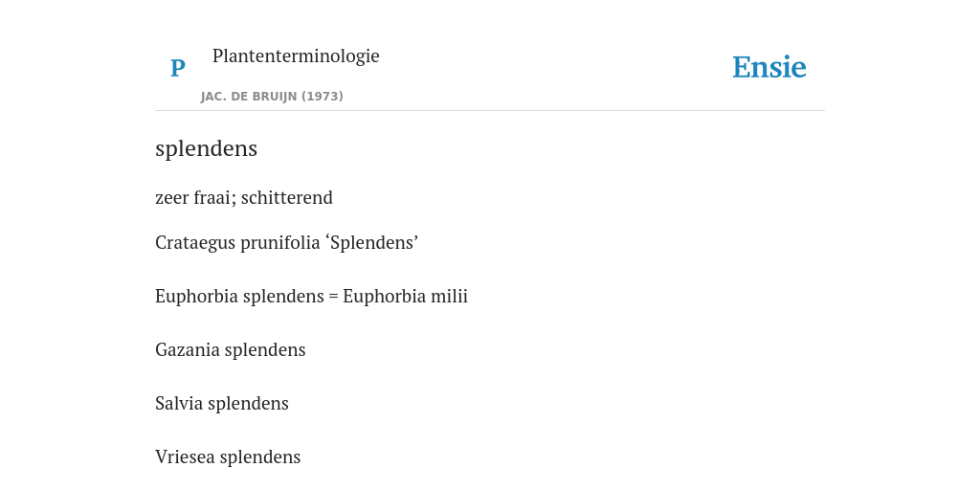Click the year (1973) in the byline
This screenshot has height=490, width=980.
(323, 97)
